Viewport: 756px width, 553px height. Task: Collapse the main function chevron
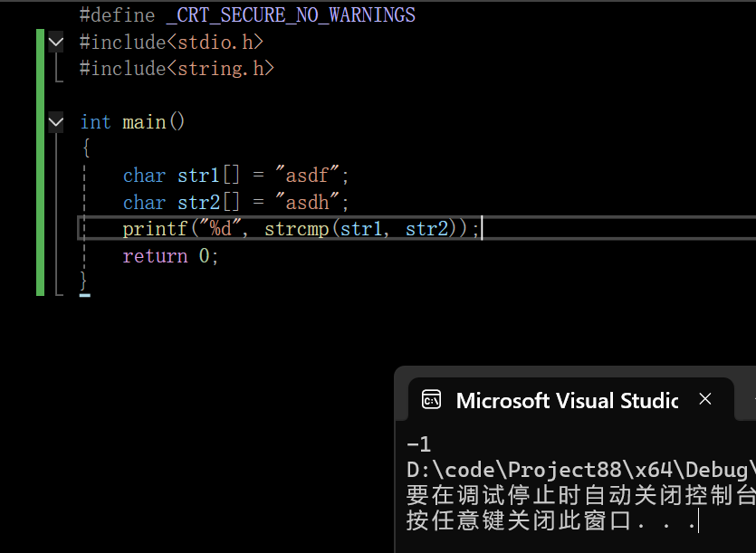pyautogui.click(x=56, y=122)
